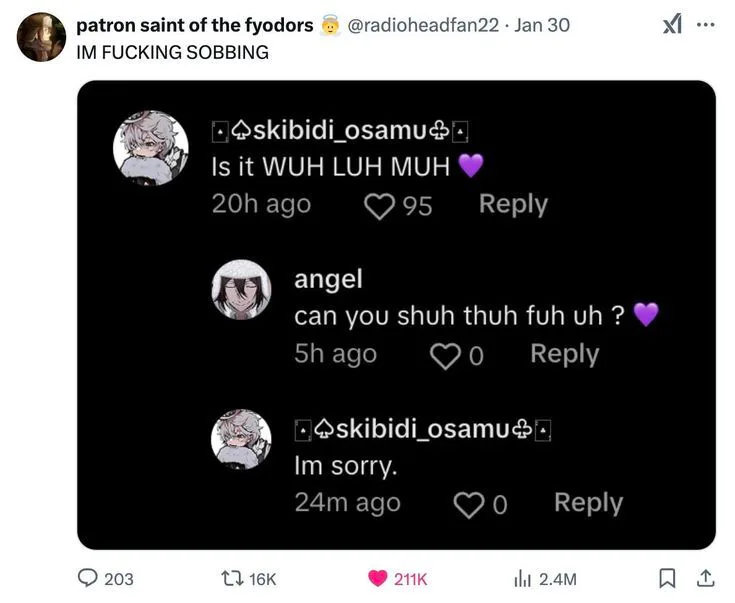Screen dimensions: 735x603
Task: Like angel's comment heart icon
Action: [x=443, y=355]
